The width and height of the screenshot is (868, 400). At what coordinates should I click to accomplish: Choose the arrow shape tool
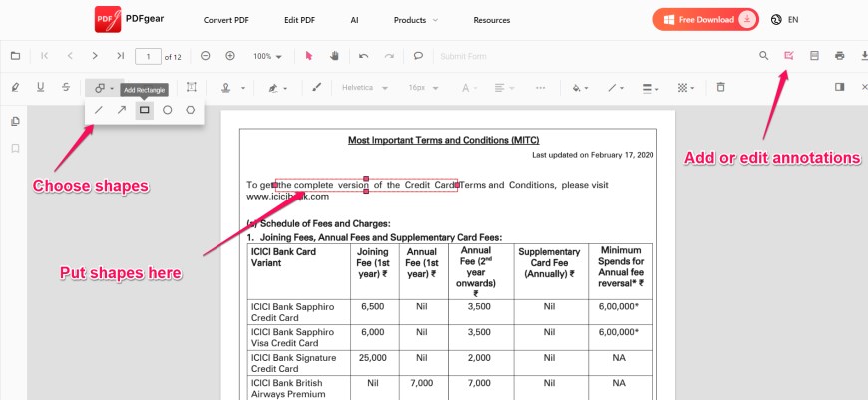121,110
